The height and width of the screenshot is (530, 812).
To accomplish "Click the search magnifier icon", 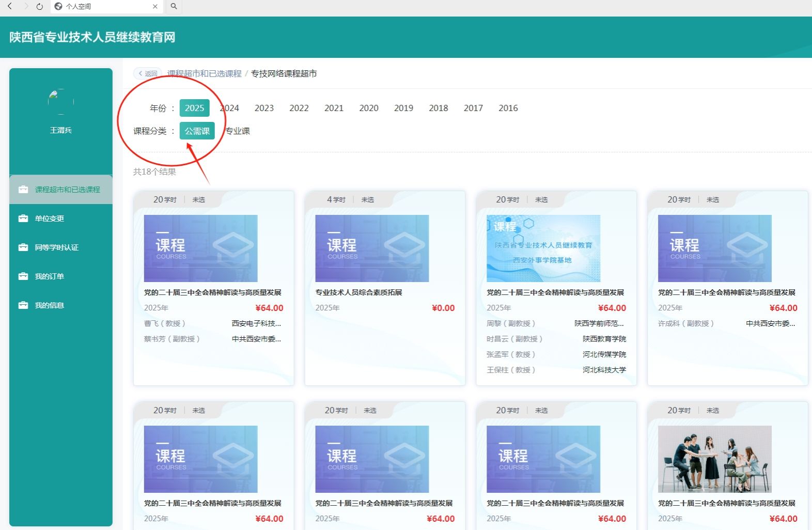I will point(174,6).
